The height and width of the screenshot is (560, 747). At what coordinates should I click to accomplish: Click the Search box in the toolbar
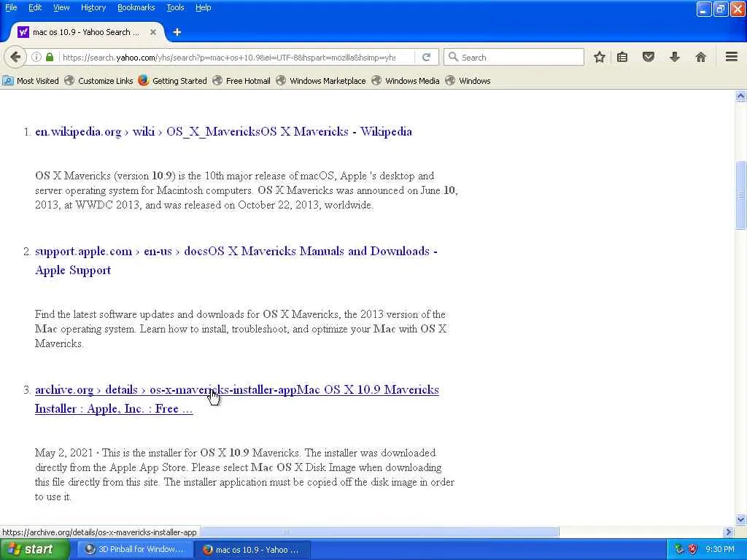click(x=514, y=57)
